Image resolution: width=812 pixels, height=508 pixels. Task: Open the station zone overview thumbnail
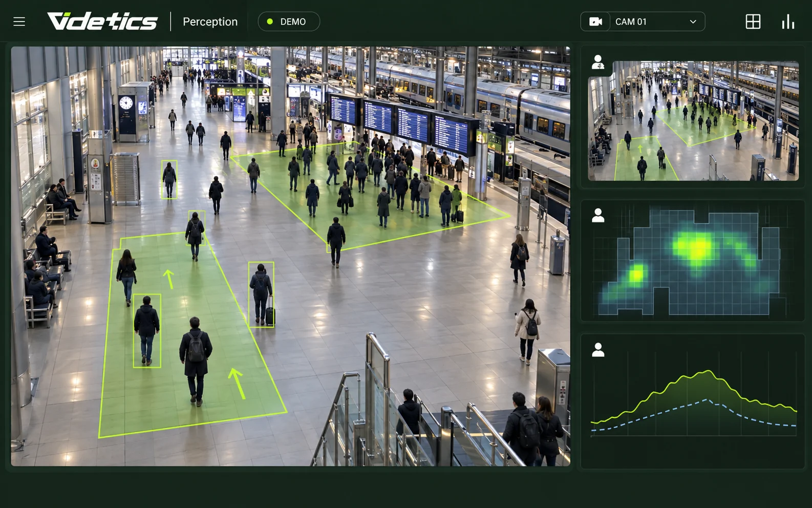(x=693, y=121)
